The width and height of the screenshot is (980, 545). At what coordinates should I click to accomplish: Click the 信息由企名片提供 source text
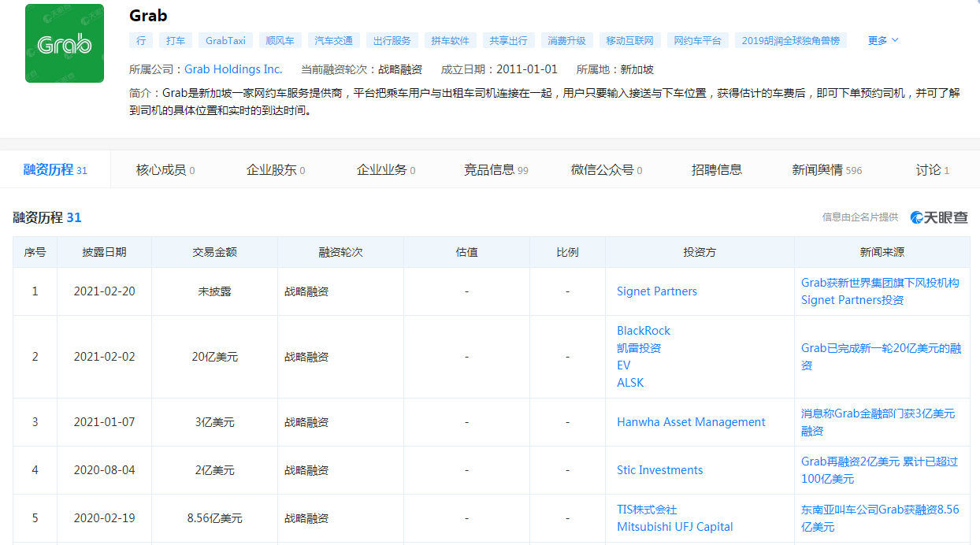(860, 217)
